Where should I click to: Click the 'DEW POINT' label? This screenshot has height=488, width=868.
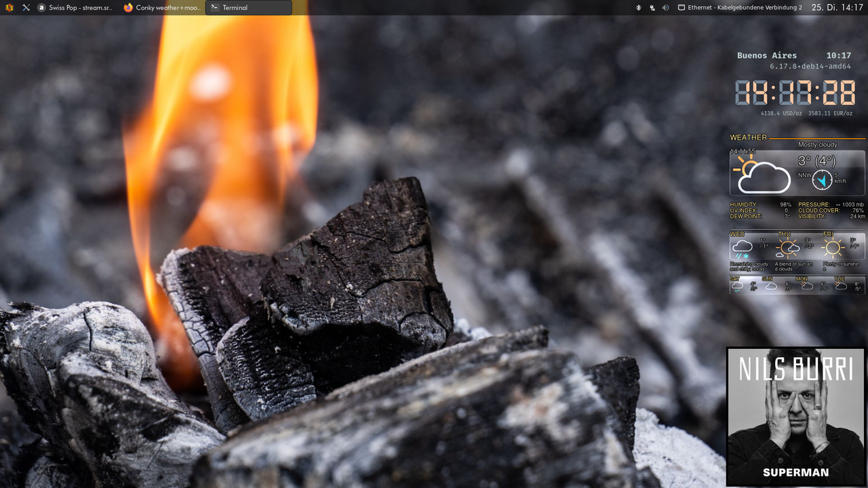click(x=745, y=217)
